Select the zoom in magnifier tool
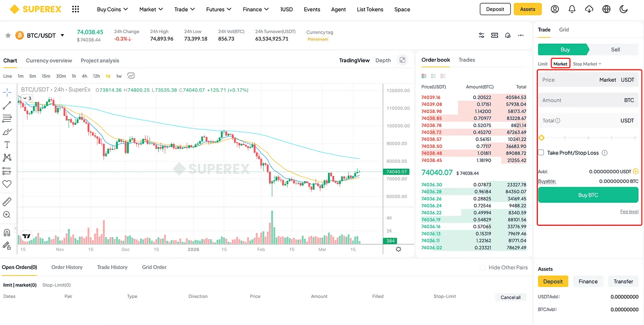644x325 pixels. (7, 215)
